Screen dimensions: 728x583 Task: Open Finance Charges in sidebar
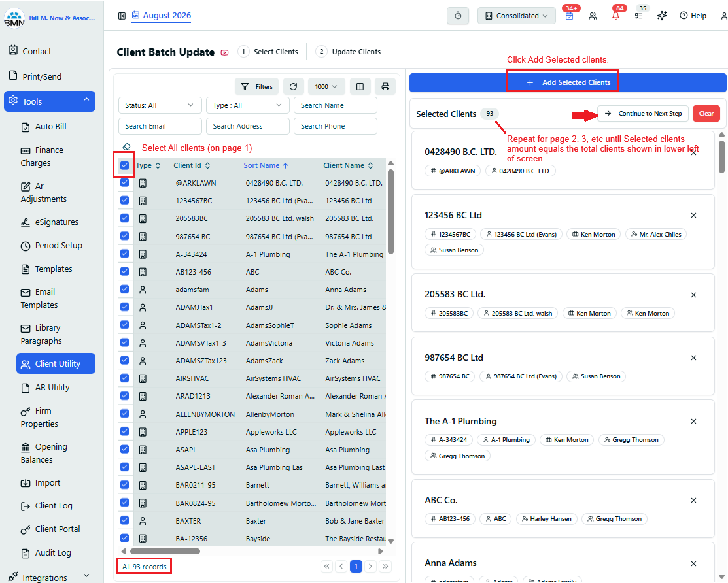tap(43, 156)
